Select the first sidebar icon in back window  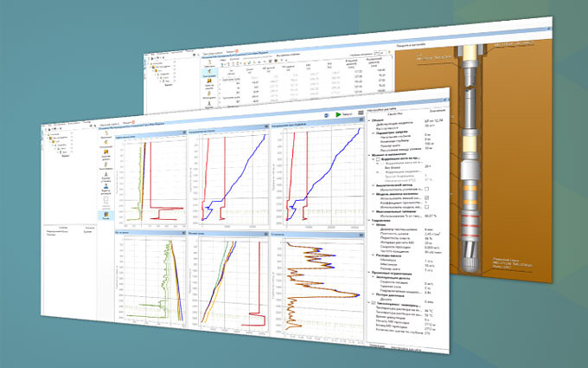[209, 62]
